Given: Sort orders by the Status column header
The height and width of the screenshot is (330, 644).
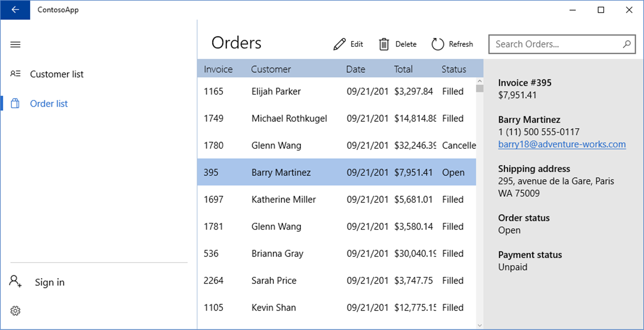Looking at the screenshot, I should (454, 69).
